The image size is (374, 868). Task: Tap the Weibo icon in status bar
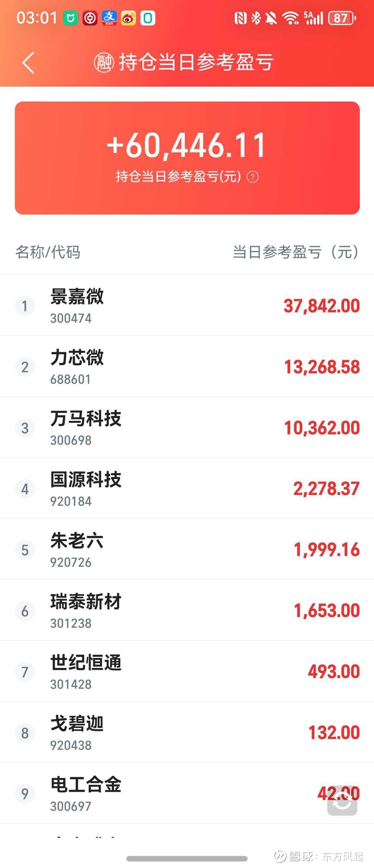pyautogui.click(x=128, y=18)
